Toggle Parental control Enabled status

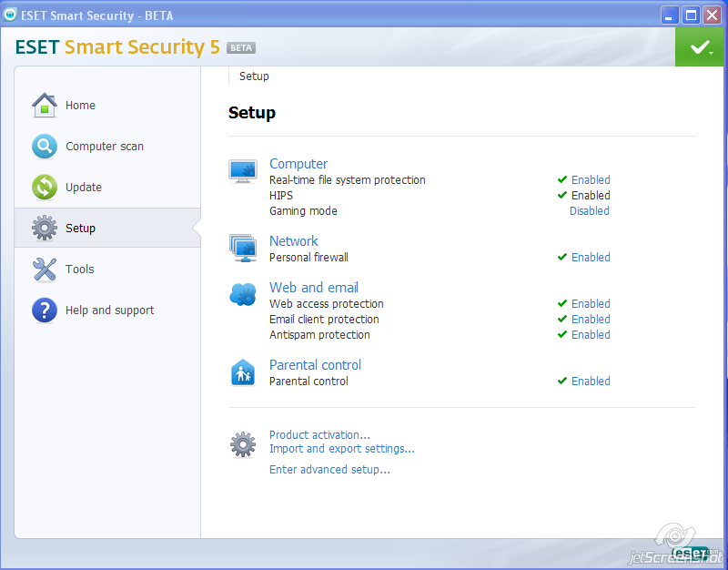tap(591, 381)
